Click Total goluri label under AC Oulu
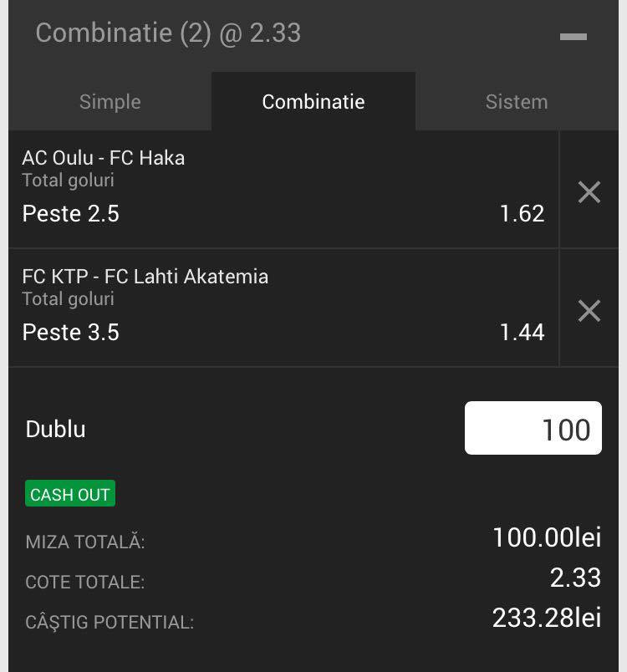627x672 pixels. click(69, 181)
